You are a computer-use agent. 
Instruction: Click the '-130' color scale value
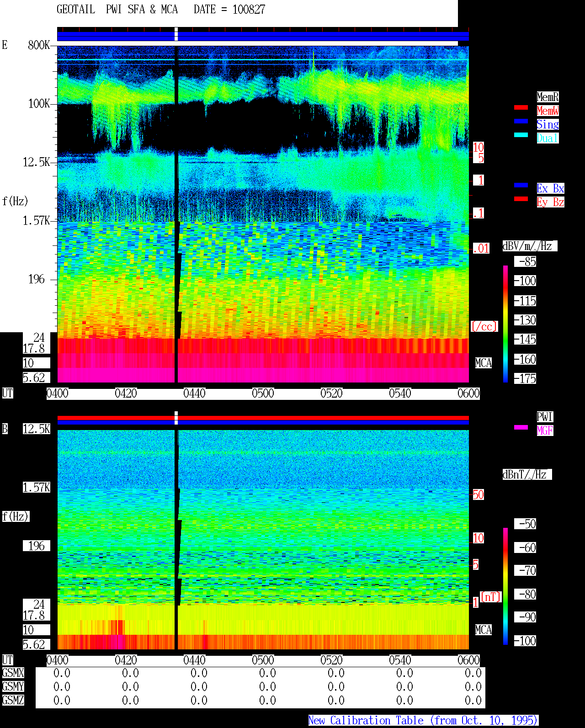click(526, 320)
